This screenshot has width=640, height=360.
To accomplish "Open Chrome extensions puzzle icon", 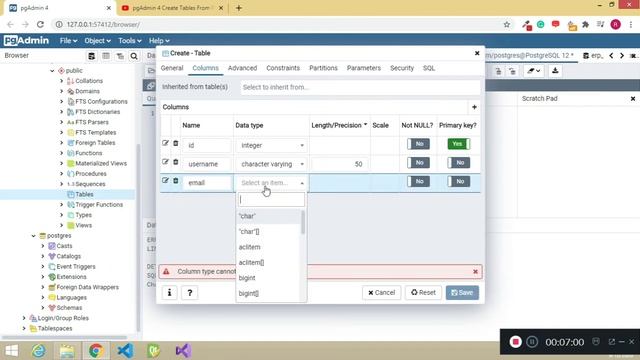I will 585,24.
